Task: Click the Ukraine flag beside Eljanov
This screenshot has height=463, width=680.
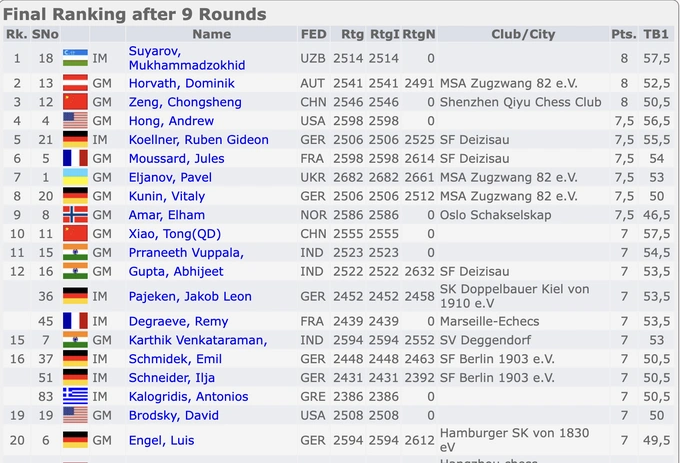Action: pyautogui.click(x=74, y=177)
